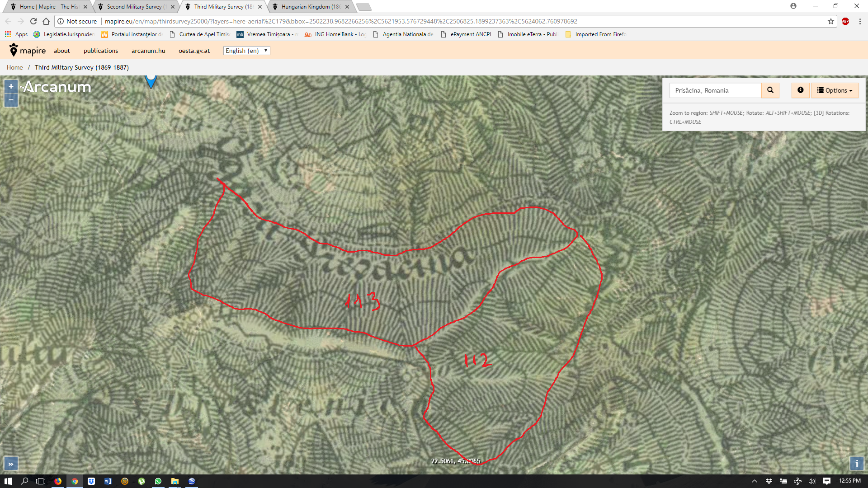Open the about page link
The width and height of the screenshot is (868, 488).
[62, 51]
